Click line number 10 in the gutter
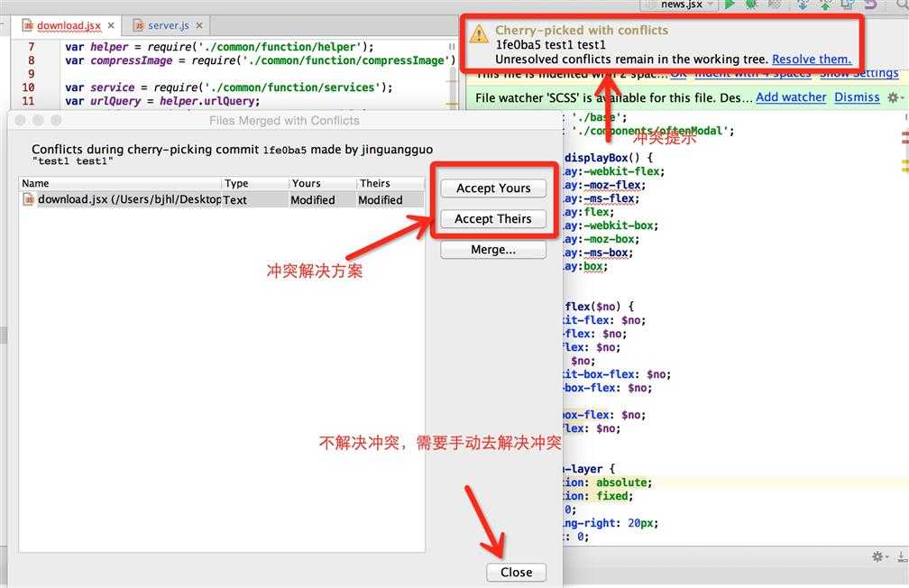The height and width of the screenshot is (588, 909). [x=29, y=87]
